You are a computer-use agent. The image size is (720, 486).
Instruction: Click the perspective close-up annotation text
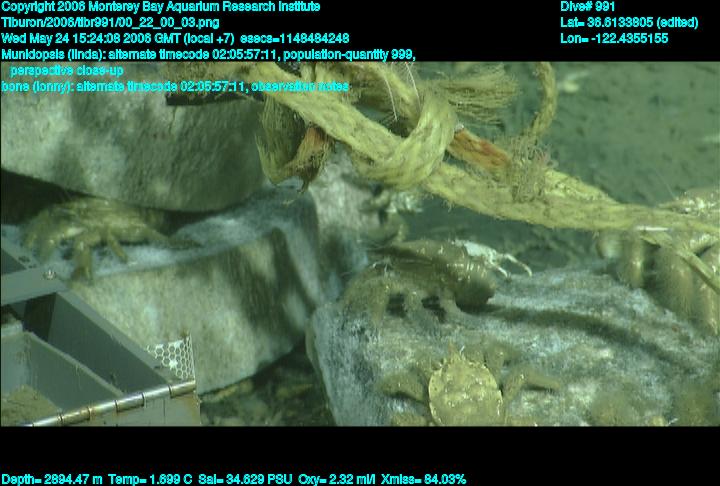pos(68,70)
